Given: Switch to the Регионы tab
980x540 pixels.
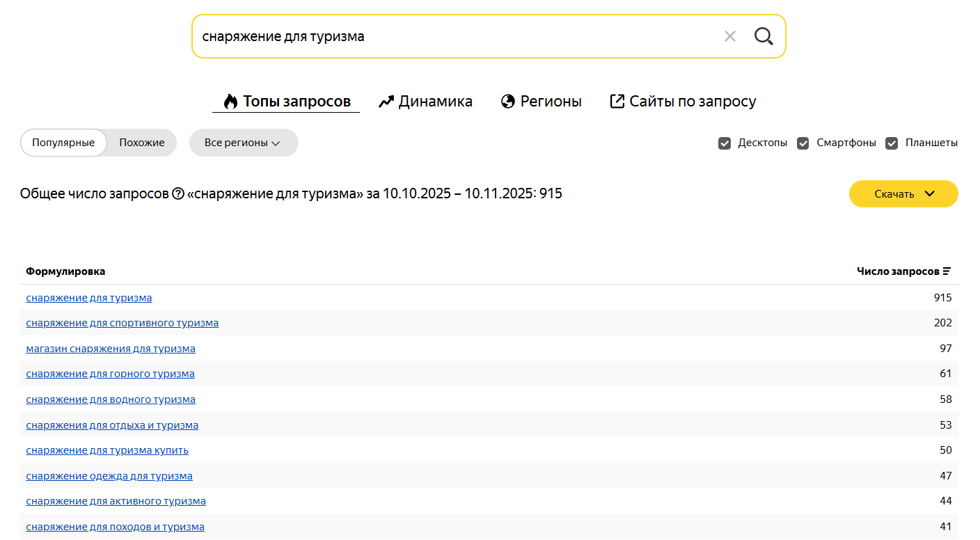Looking at the screenshot, I should [551, 102].
